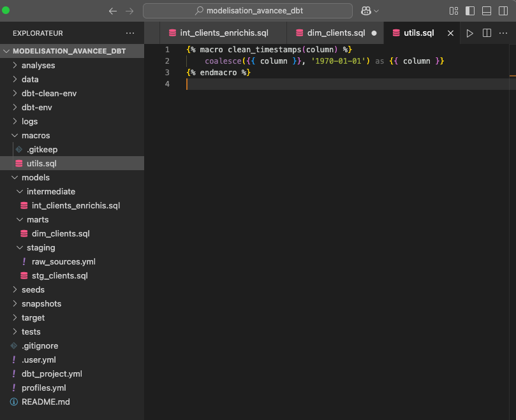Run the file with play icon

click(470, 33)
